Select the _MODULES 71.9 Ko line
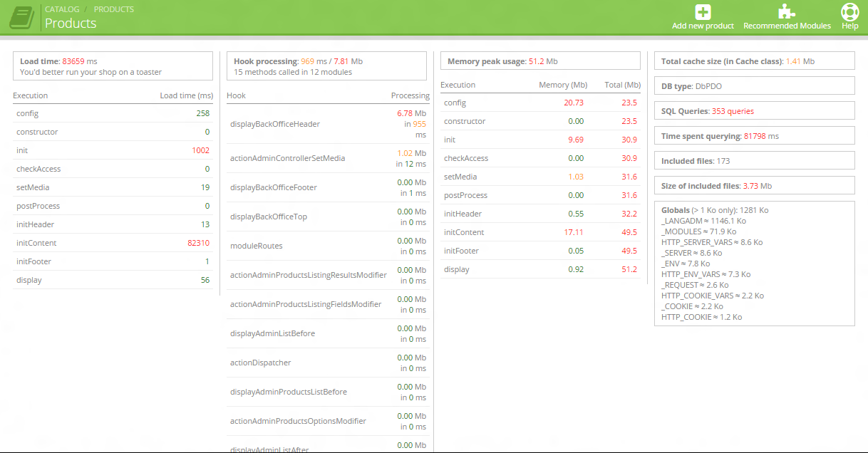This screenshot has height=453, width=868. coord(698,231)
